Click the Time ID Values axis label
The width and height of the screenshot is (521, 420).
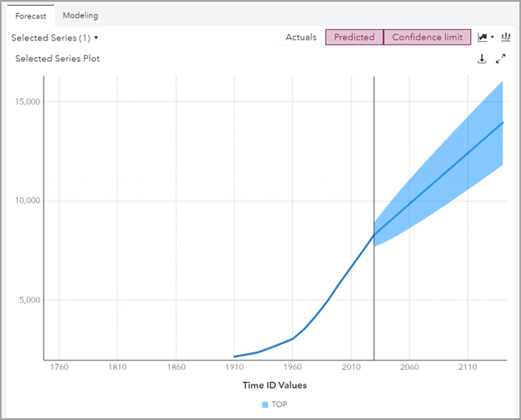[274, 385]
